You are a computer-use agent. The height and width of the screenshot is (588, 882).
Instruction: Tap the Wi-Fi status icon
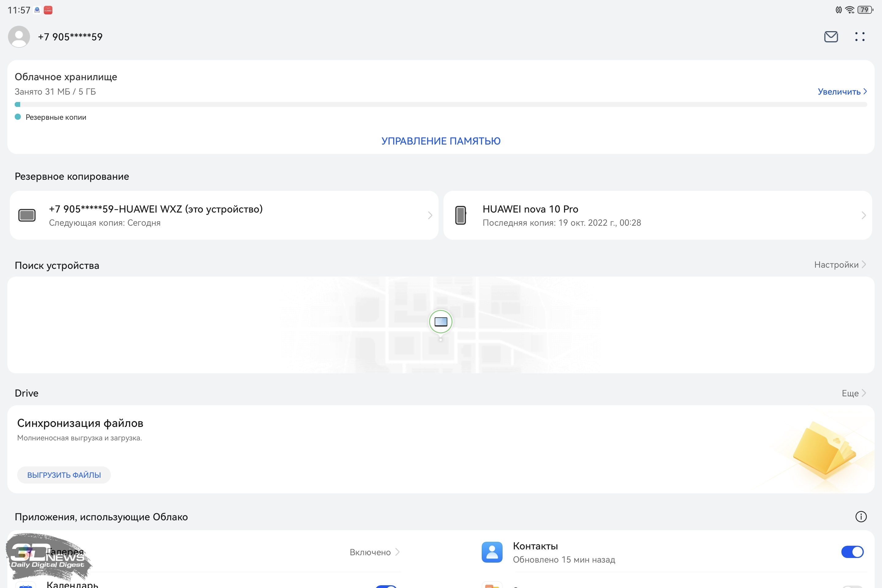point(850,10)
